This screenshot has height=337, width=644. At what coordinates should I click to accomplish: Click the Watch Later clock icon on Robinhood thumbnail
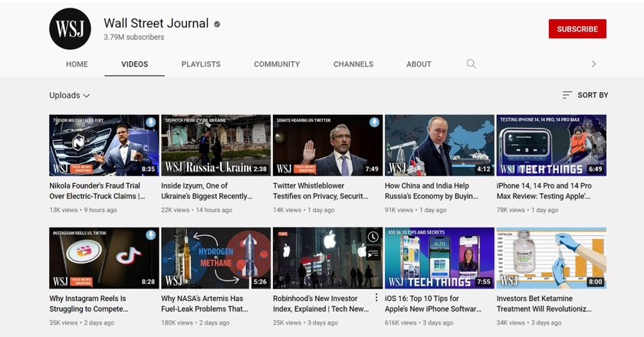point(373,237)
